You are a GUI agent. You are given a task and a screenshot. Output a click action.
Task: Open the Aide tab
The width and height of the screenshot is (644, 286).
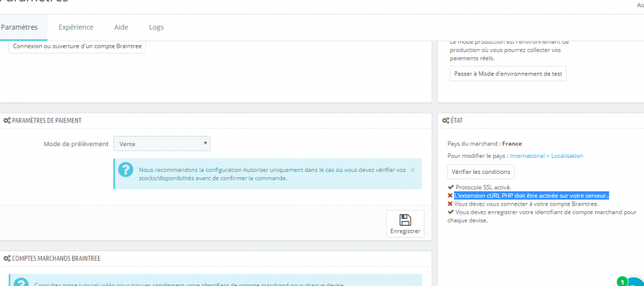click(x=121, y=28)
